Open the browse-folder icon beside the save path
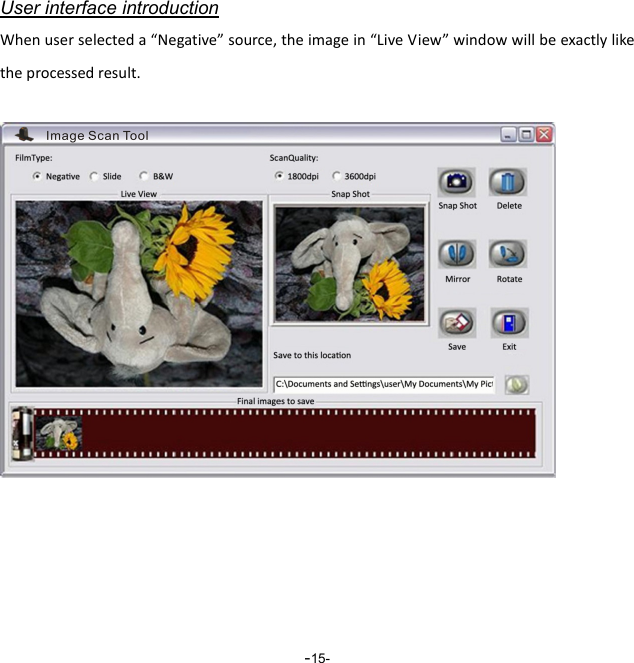Screen dimensions: 634x663 click(x=516, y=385)
